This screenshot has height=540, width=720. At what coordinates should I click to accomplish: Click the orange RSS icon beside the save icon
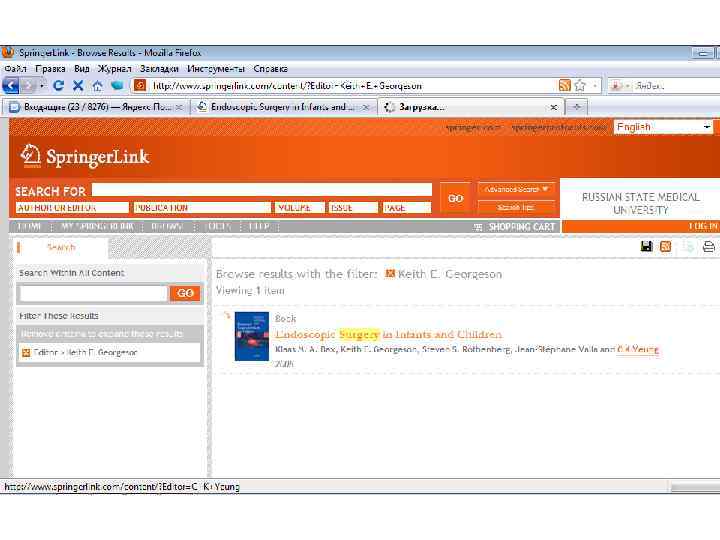click(666, 247)
